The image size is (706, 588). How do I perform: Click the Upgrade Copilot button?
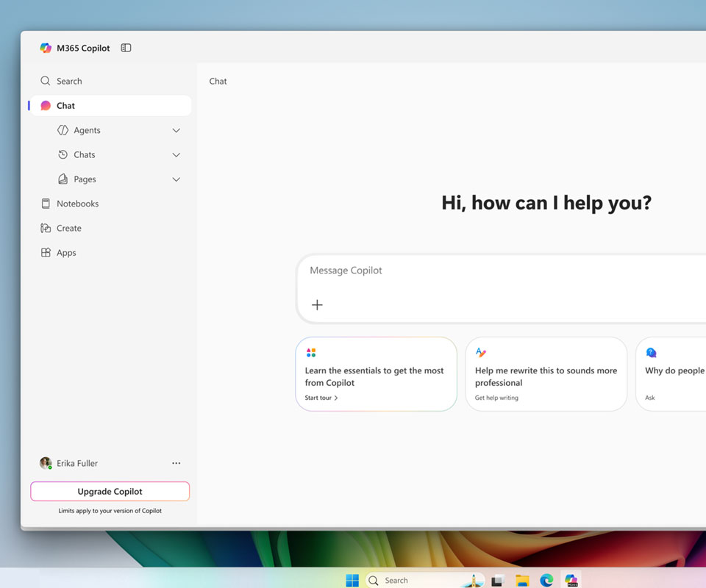110,492
